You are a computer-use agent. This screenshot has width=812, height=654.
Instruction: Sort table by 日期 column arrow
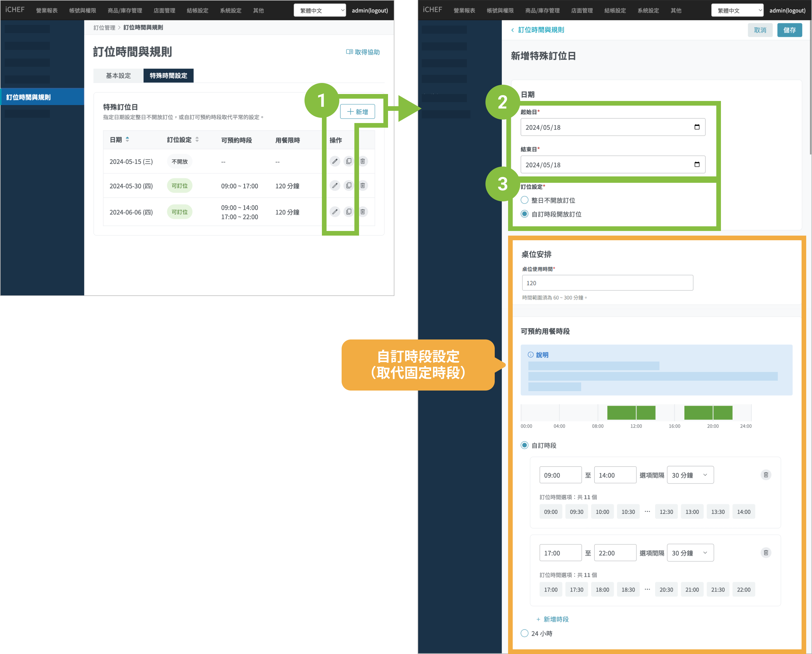[x=127, y=139]
